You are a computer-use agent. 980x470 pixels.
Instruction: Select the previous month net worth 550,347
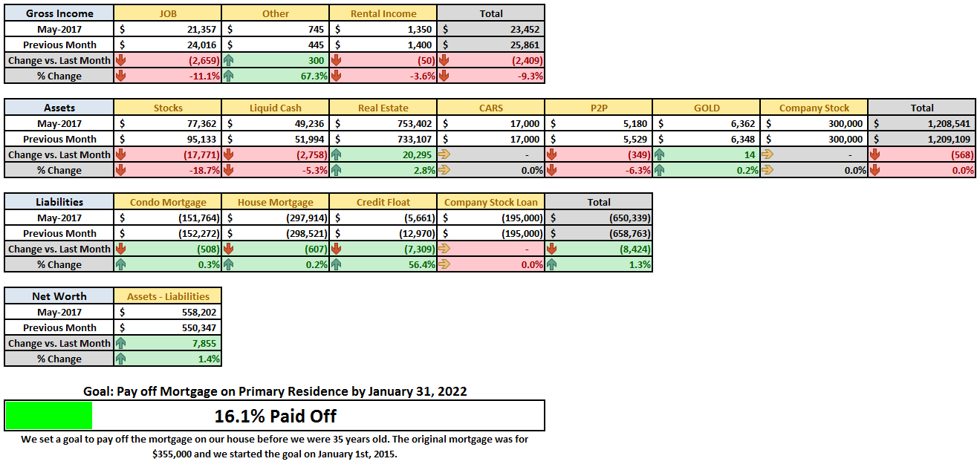point(168,327)
